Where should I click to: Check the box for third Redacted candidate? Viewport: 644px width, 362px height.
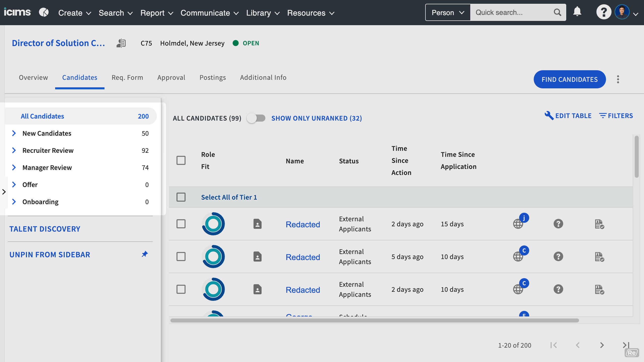(x=181, y=289)
